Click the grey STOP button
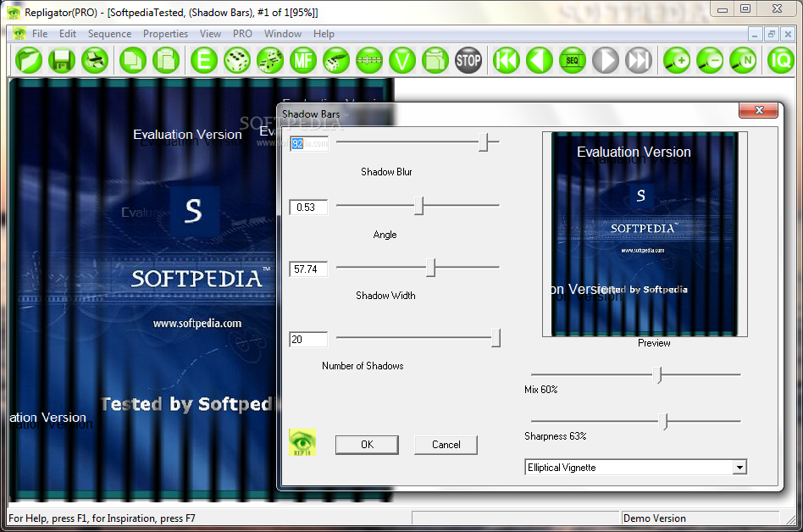Screen dimensions: 803x532 pos(468,60)
